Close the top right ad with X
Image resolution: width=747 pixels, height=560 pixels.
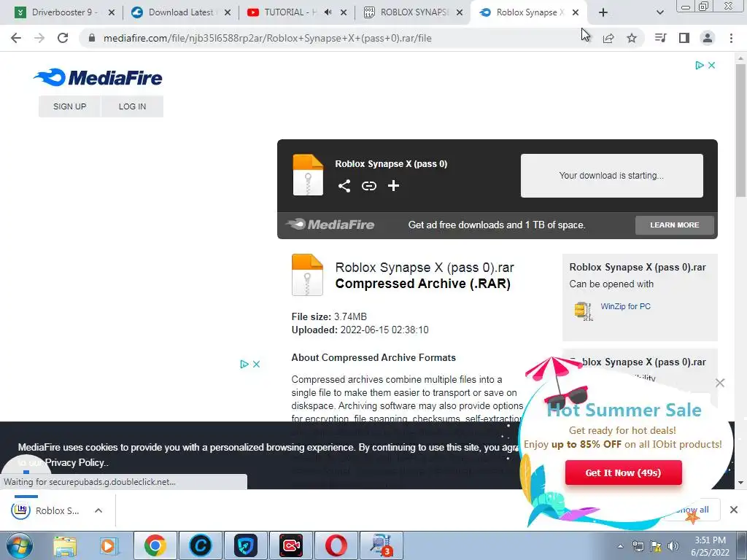pos(712,65)
